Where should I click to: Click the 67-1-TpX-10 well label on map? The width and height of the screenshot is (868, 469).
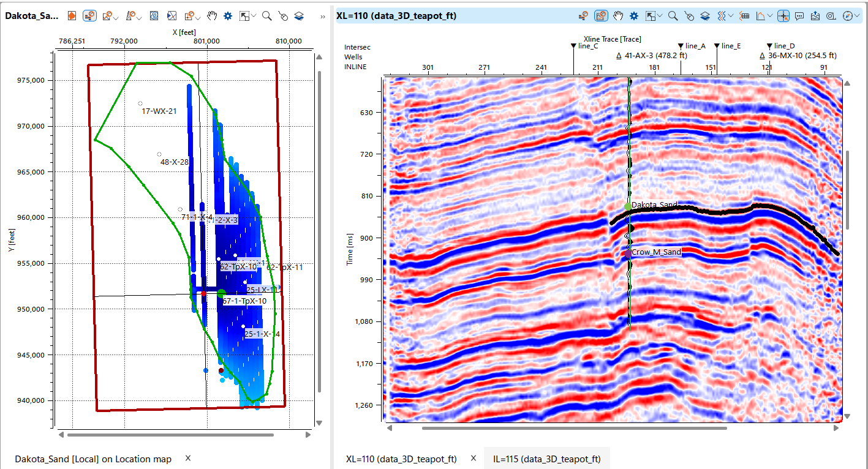244,301
